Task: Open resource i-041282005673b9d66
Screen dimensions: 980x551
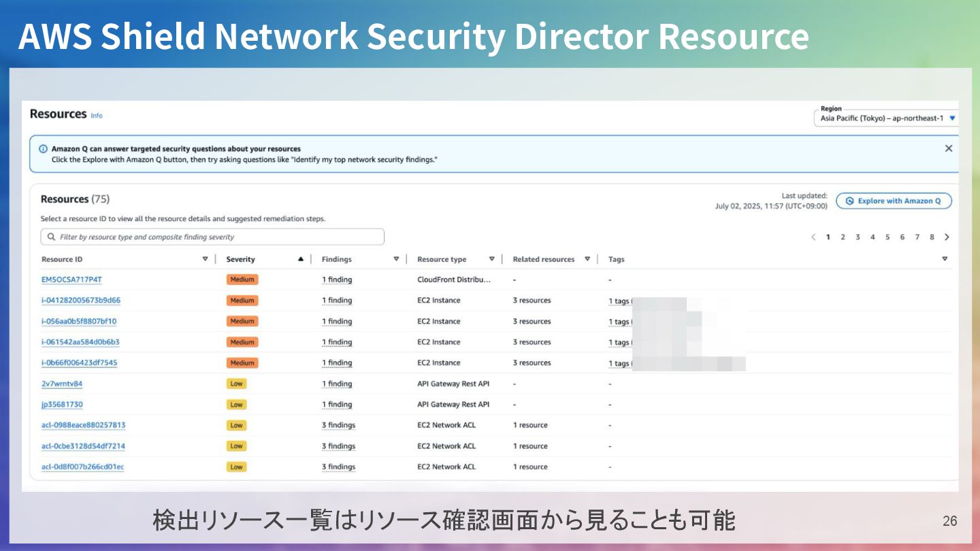Action: coord(81,300)
